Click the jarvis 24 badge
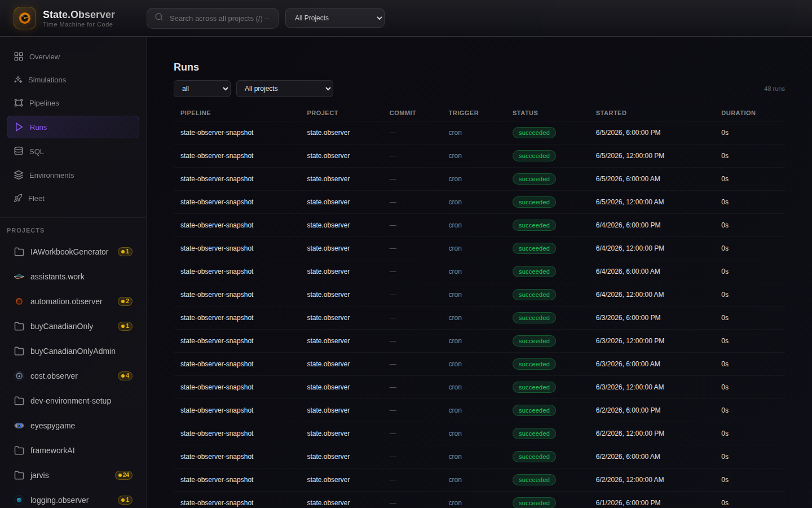Viewport: 812px width, 508px height. pos(124,475)
